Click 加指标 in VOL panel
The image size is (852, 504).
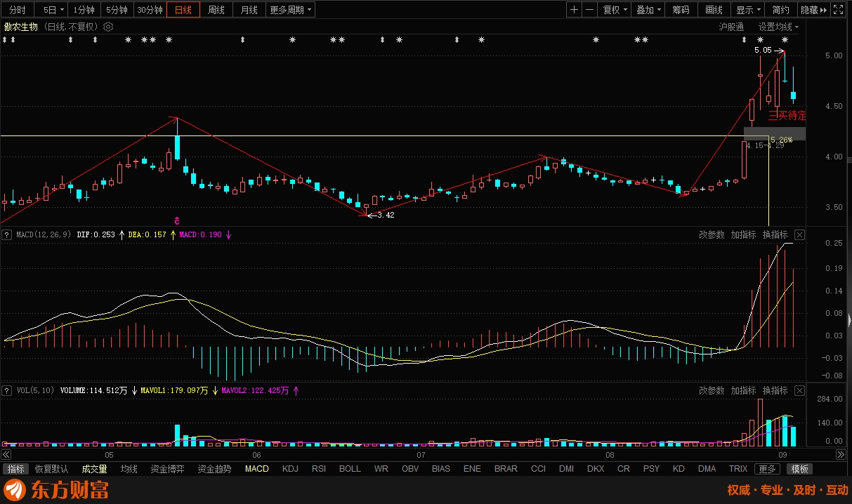[743, 390]
